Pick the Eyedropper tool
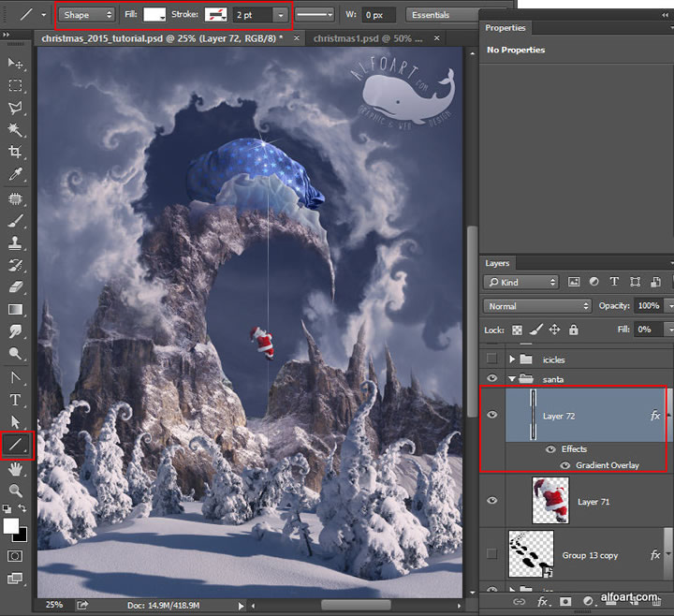This screenshot has height=616, width=674. [15, 175]
